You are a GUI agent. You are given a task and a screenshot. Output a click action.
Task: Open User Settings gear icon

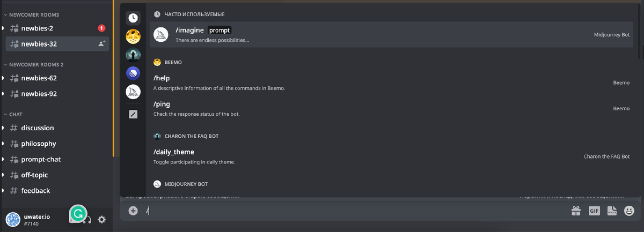101,219
